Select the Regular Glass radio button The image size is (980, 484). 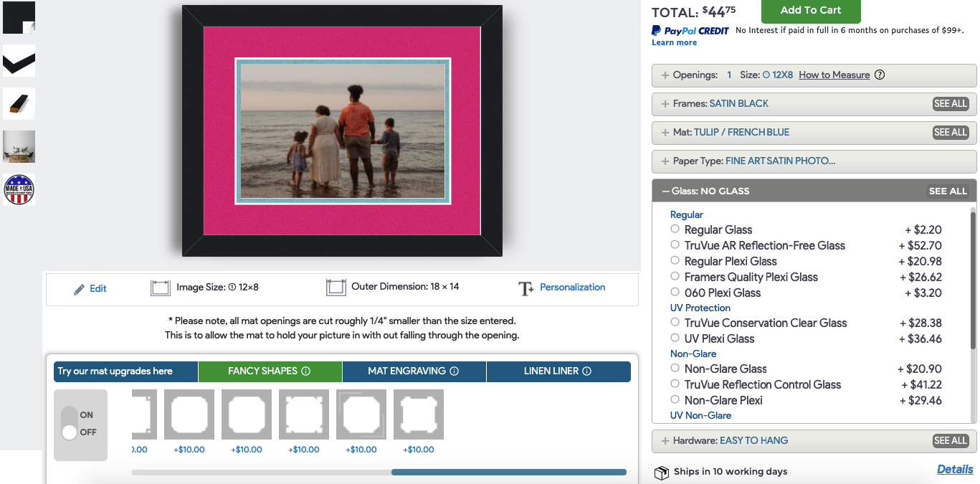point(675,229)
